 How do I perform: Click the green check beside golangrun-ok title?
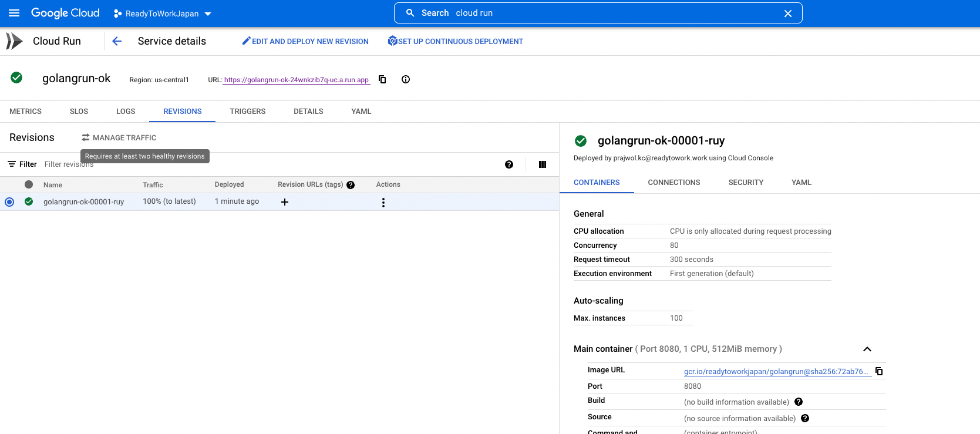pos(16,78)
